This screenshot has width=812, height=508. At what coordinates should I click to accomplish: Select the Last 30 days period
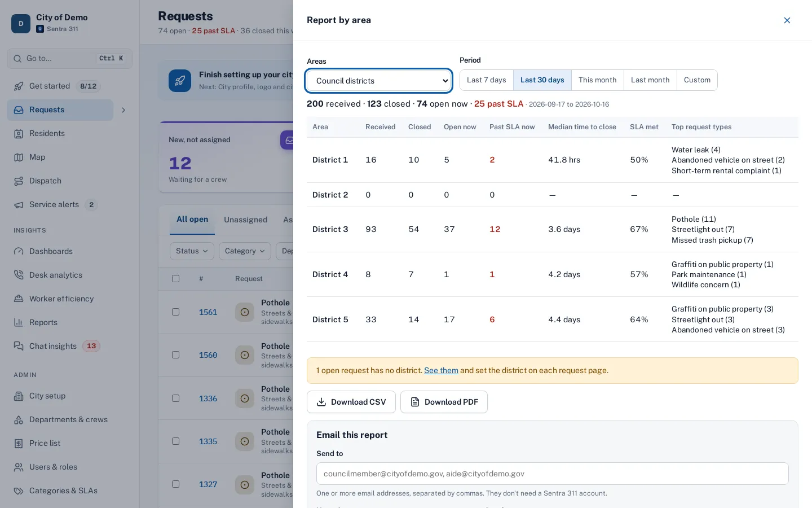[x=542, y=80]
